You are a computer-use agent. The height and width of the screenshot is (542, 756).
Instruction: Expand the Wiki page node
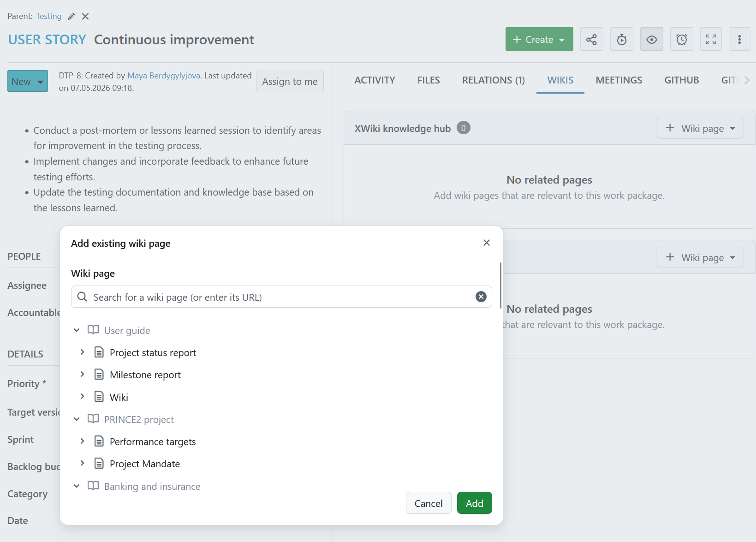[x=82, y=397]
